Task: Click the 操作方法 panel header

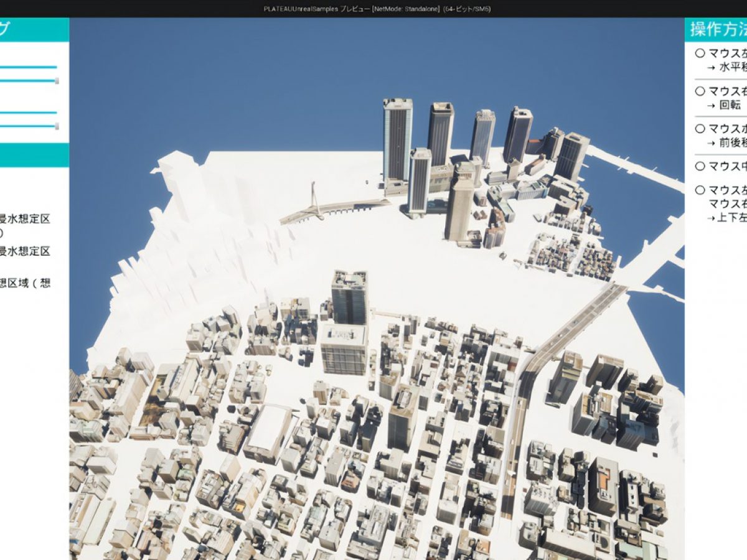Action: [x=717, y=30]
